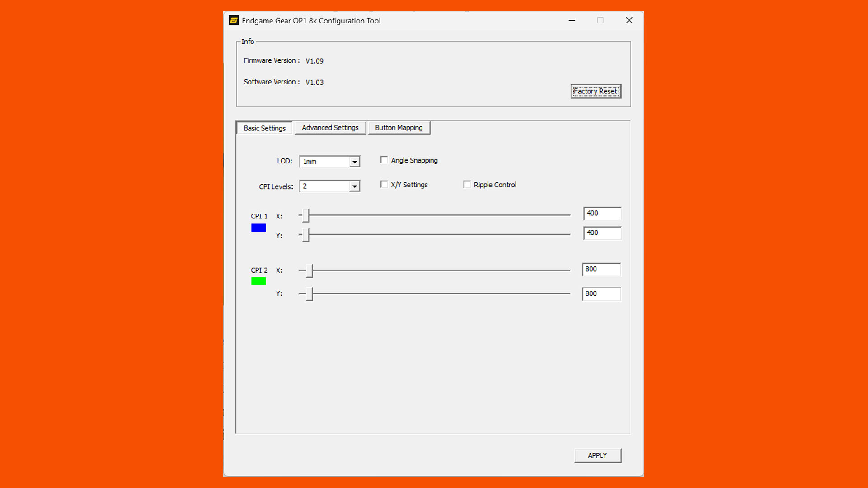Open the CPI Levels dropdown
This screenshot has width=868, height=488.
[329, 186]
